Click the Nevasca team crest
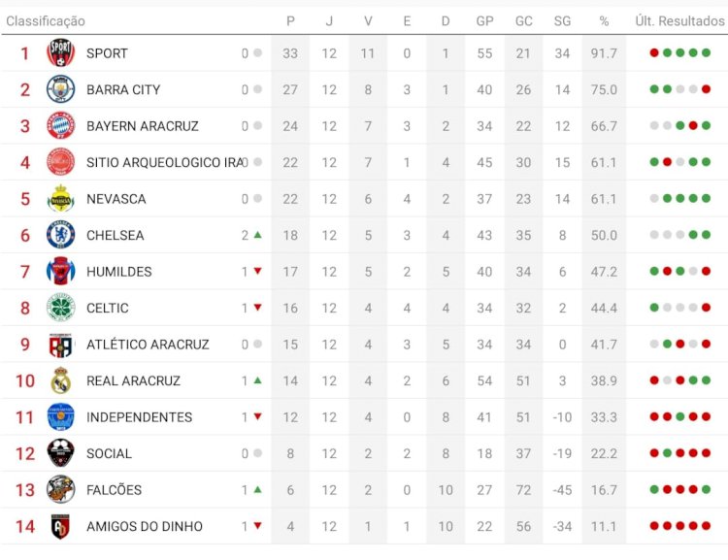Screen dimensions: 728x560 (x=60, y=199)
